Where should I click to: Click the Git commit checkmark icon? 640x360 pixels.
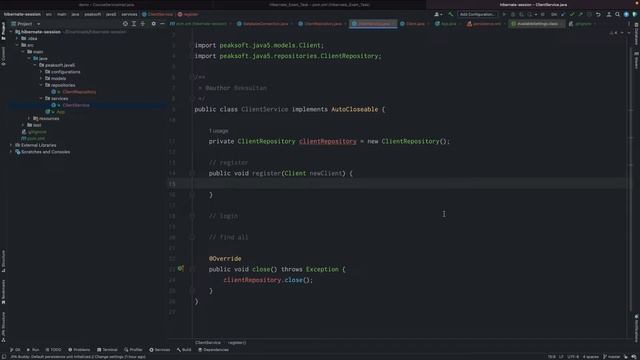(572, 14)
